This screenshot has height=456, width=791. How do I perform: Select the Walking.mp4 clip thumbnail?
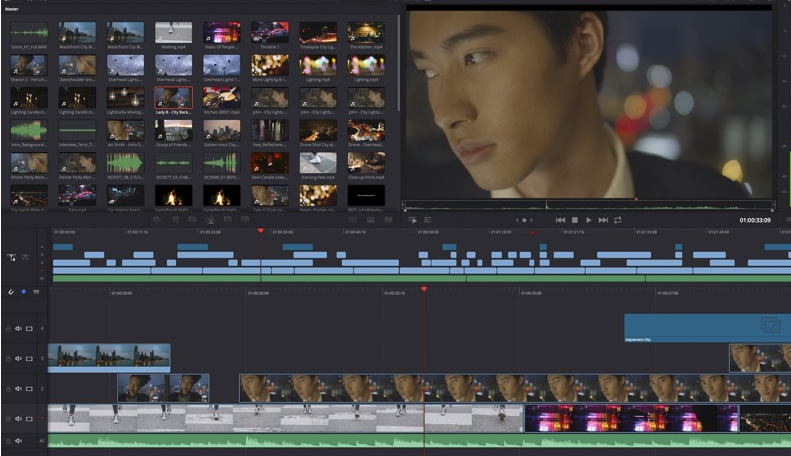173,33
